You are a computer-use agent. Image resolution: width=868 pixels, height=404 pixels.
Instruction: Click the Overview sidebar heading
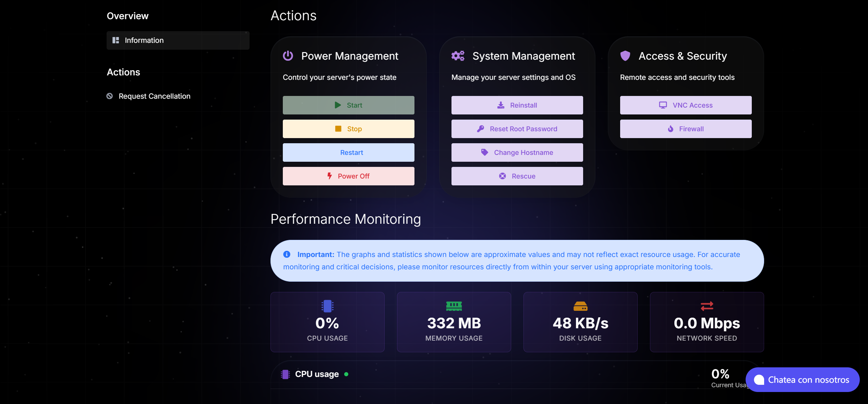128,16
